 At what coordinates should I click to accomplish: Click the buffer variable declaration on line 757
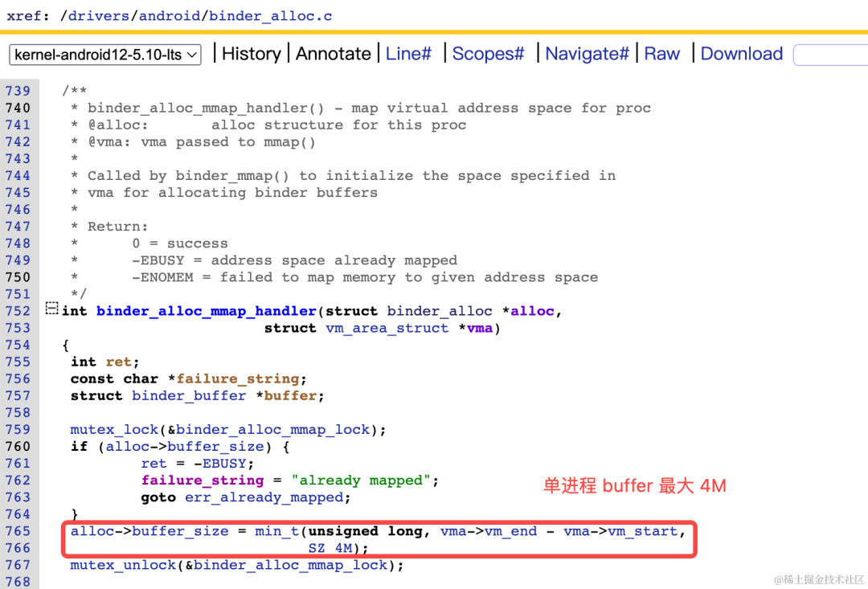pyautogui.click(x=291, y=396)
